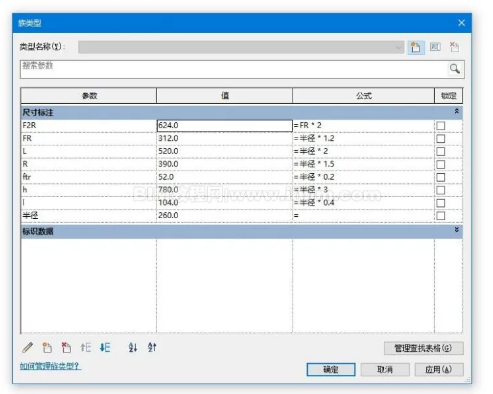Screen dimensions: 493x394
Task: Tick the lock checkbox for L
Action: (x=441, y=152)
